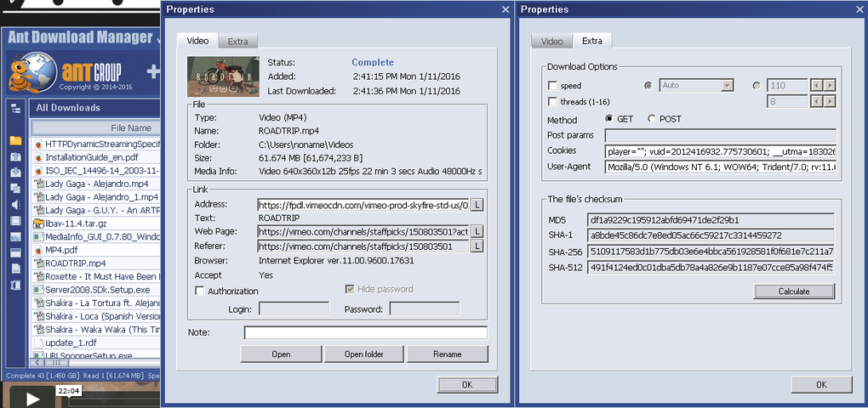Click OK in the Extra Properties window
The image size is (868, 408).
click(x=821, y=384)
